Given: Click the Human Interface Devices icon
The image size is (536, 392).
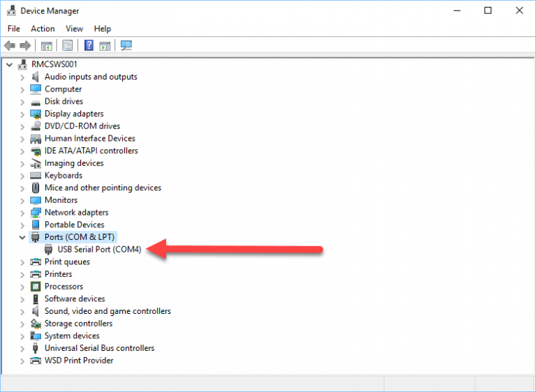Looking at the screenshot, I should click(x=36, y=139).
